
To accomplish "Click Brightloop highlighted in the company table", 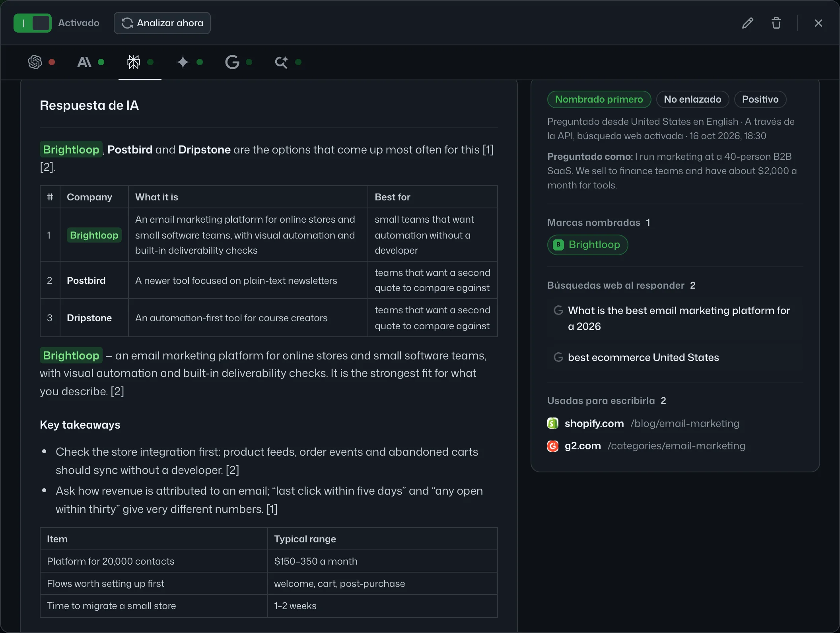I will pyautogui.click(x=94, y=235).
